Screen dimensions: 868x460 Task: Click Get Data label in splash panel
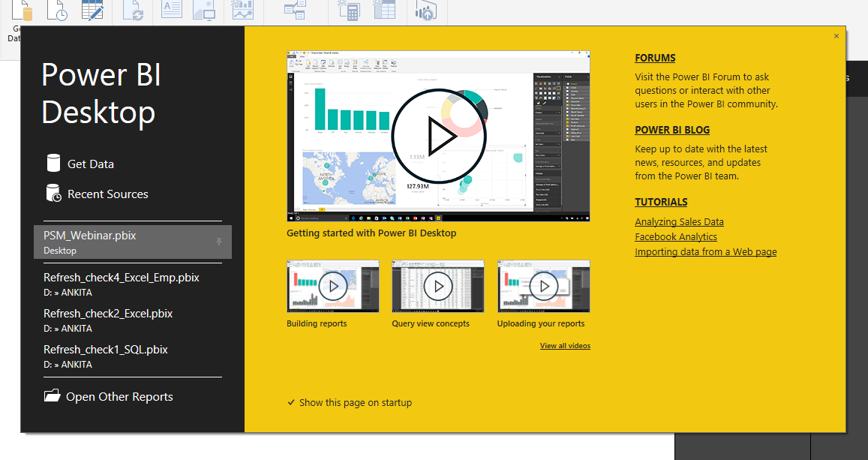(x=91, y=164)
